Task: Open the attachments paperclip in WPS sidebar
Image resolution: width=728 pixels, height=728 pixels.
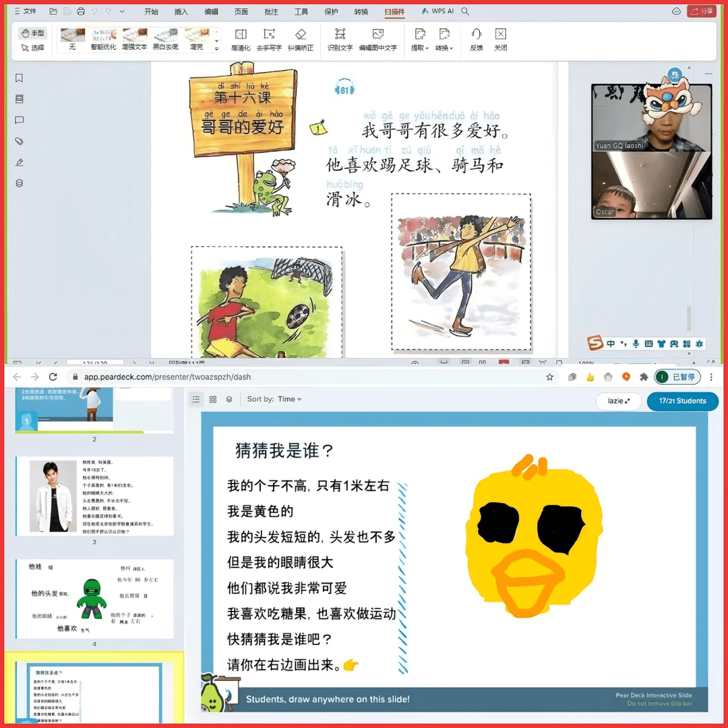Action: (x=19, y=141)
